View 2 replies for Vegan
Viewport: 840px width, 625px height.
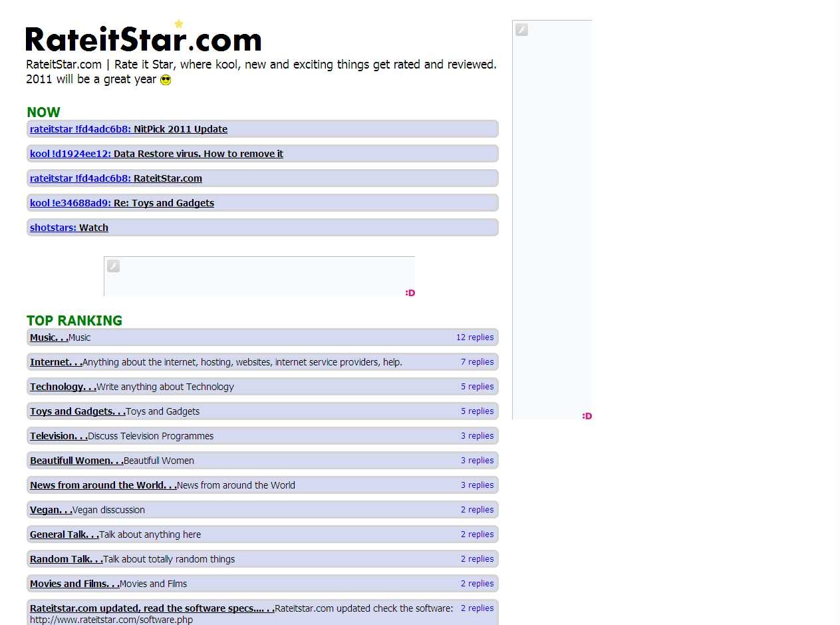[x=478, y=510]
